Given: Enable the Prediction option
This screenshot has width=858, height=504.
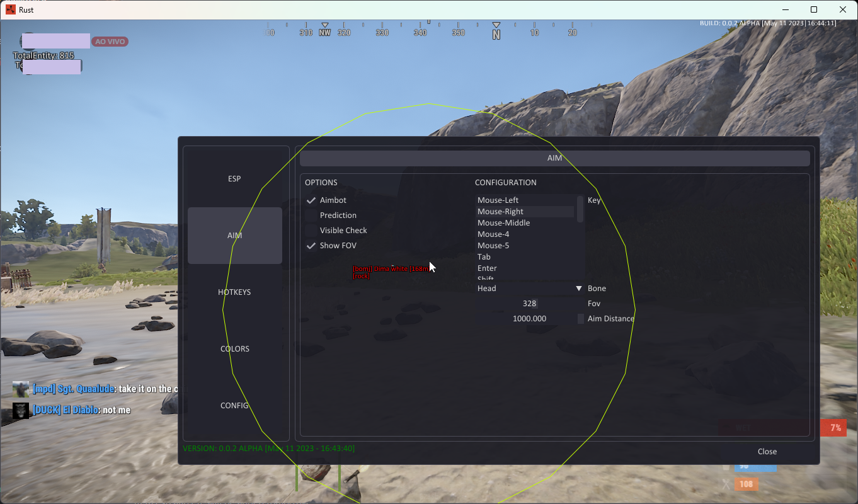Looking at the screenshot, I should point(311,215).
